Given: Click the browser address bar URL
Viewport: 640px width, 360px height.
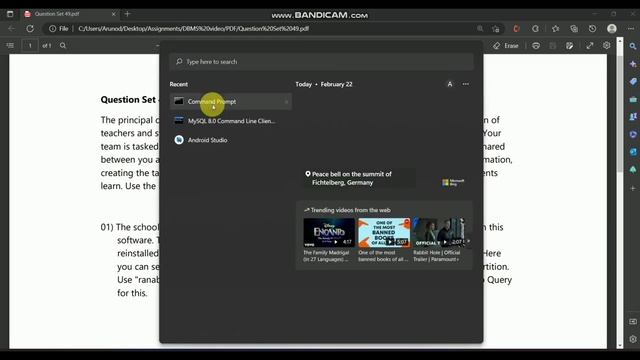Looking at the screenshot, I should pyautogui.click(x=193, y=29).
